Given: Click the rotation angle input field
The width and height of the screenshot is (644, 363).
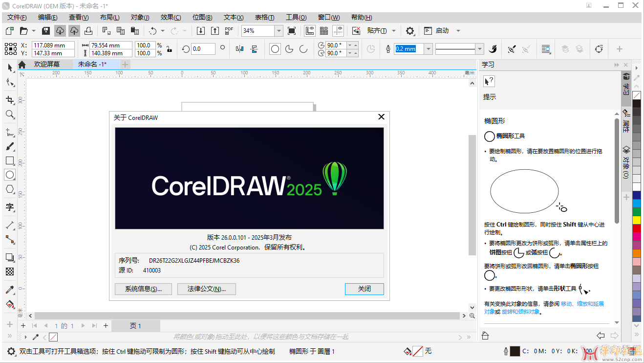Looking at the screenshot, I should (203, 49).
